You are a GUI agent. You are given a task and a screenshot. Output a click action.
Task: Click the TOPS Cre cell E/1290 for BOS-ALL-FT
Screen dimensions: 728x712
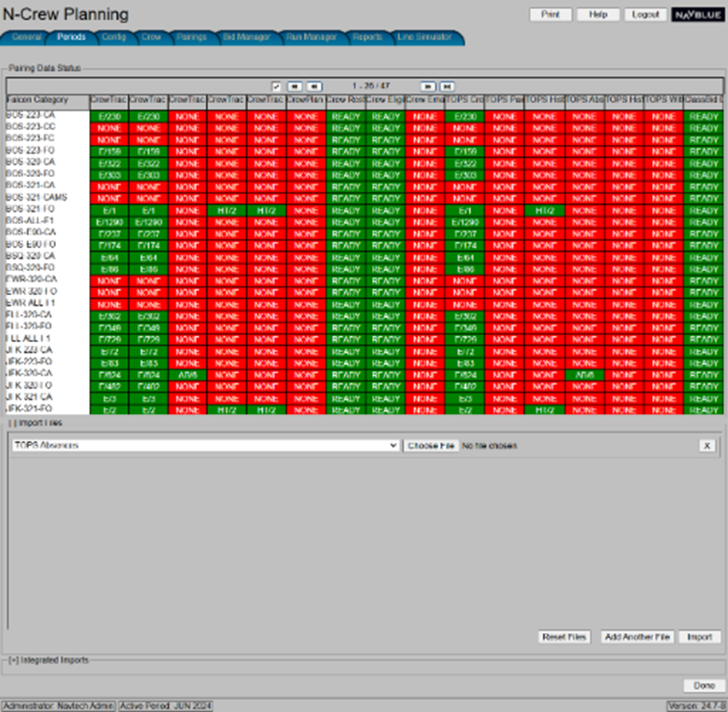(464, 223)
